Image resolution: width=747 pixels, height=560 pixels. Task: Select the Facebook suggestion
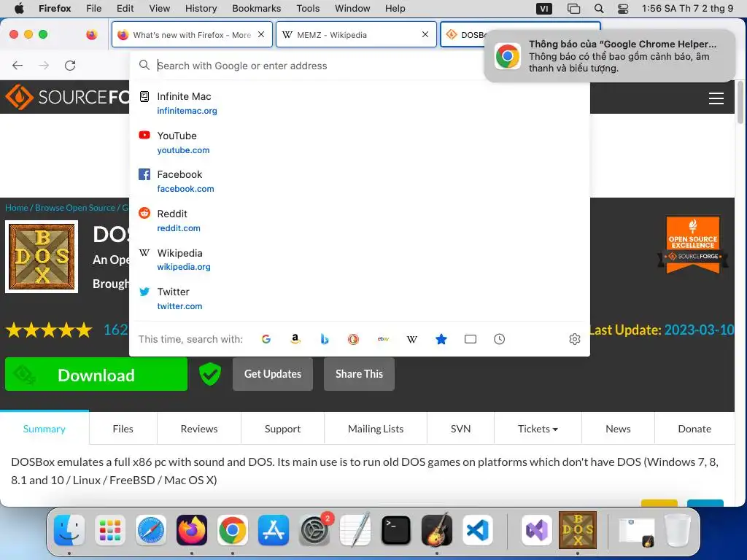click(359, 181)
